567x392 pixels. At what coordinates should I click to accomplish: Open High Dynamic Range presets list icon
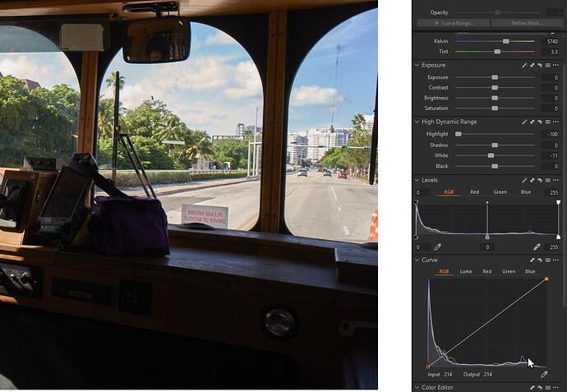coord(548,122)
